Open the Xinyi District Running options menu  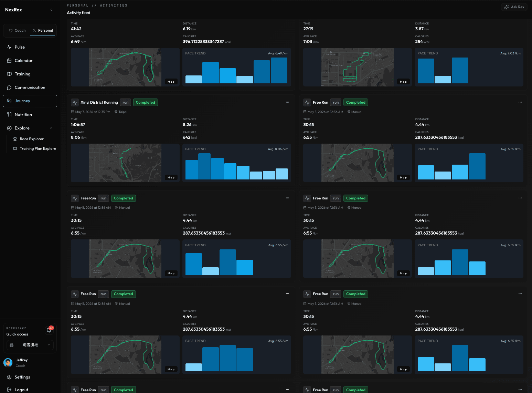click(287, 102)
